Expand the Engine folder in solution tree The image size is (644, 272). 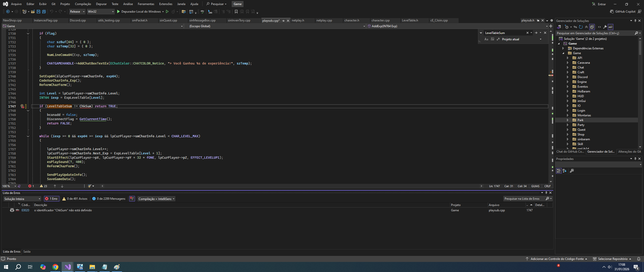pyautogui.click(x=567, y=82)
